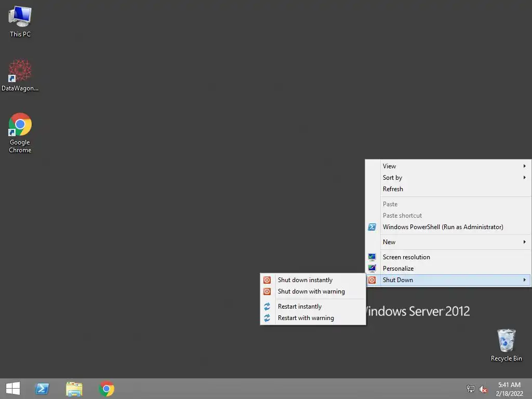
Task: Open the Windows Start button
Action: pos(13,389)
